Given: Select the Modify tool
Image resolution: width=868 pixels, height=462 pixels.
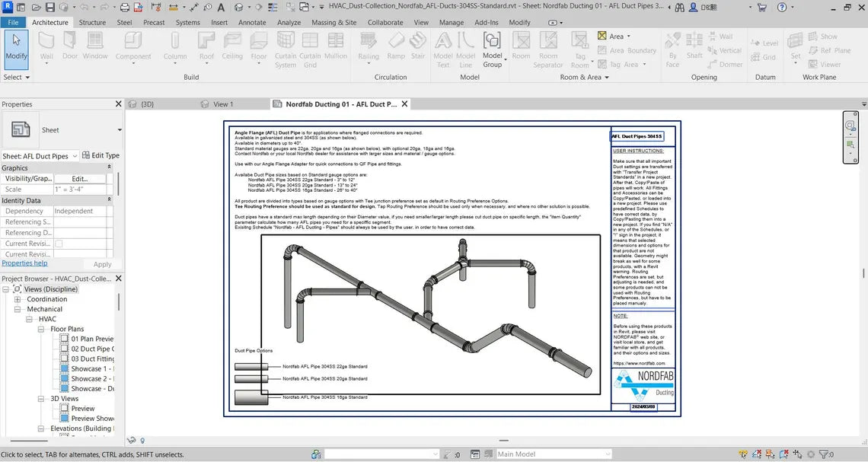Looking at the screenshot, I should tap(16, 49).
